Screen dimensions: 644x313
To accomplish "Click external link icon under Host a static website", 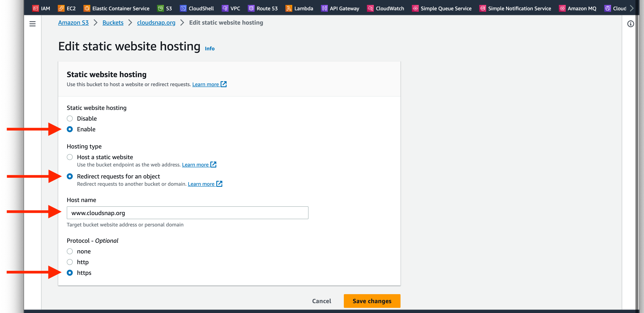I will (x=213, y=165).
